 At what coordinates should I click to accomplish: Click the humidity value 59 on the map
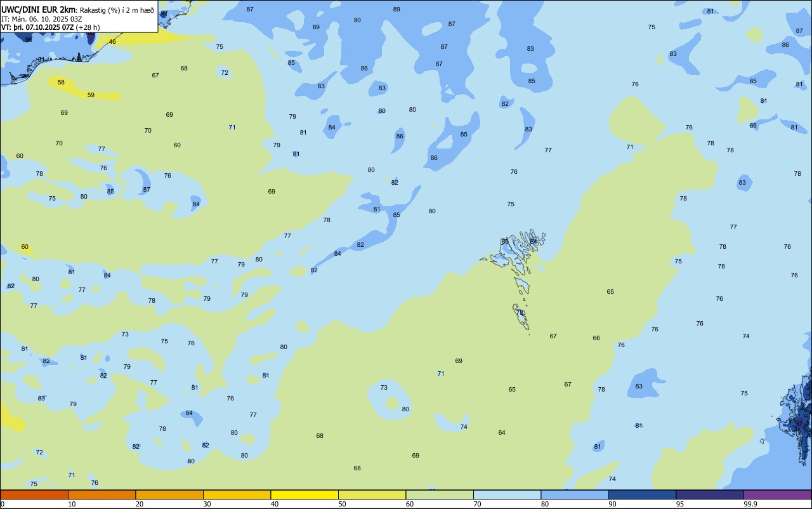(x=91, y=95)
